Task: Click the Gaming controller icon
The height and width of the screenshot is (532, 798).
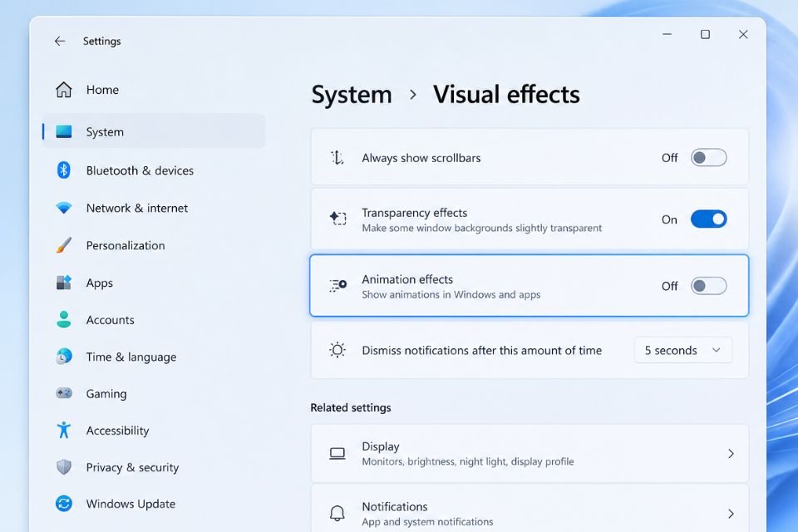Action: (64, 393)
